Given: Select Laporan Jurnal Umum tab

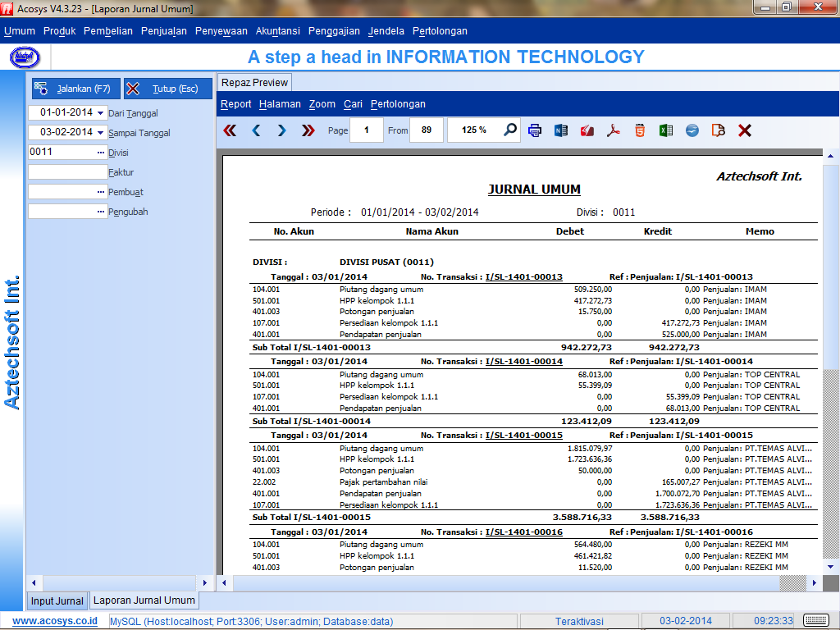Looking at the screenshot, I should point(144,600).
